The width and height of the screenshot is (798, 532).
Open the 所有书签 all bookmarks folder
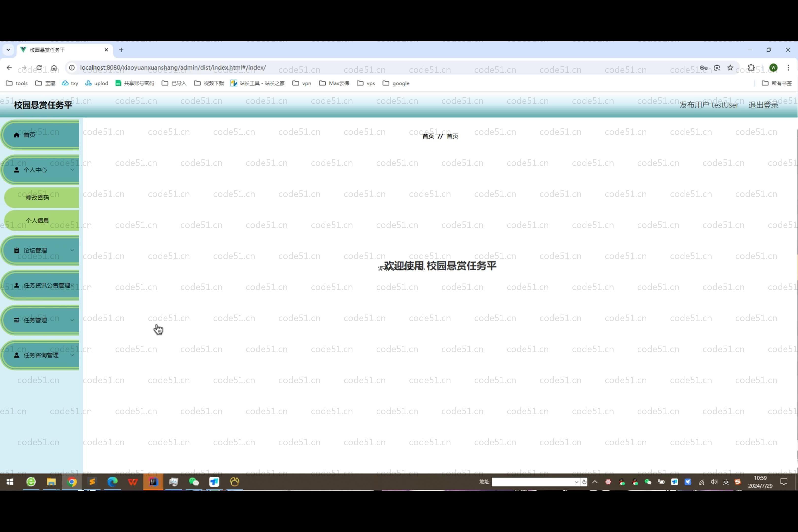tap(777, 83)
